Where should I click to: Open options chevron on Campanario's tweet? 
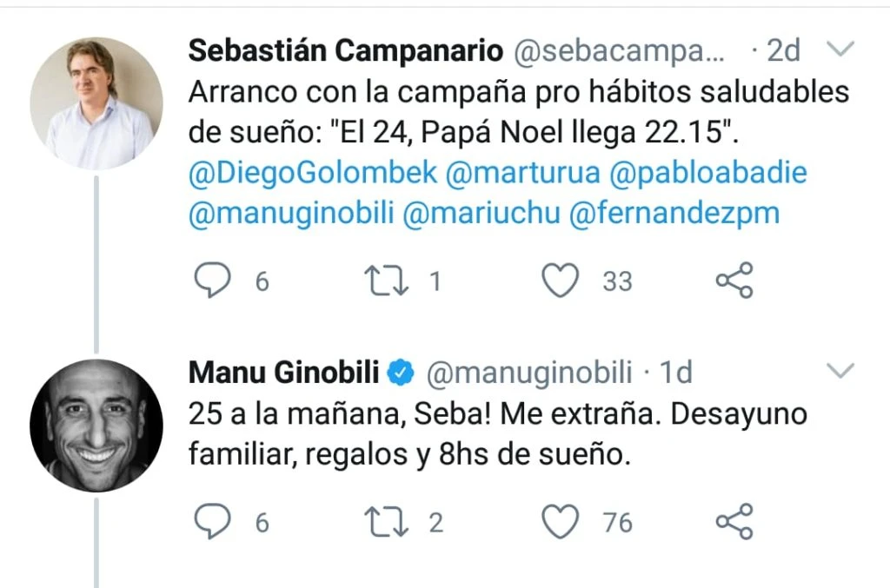pos(840,50)
